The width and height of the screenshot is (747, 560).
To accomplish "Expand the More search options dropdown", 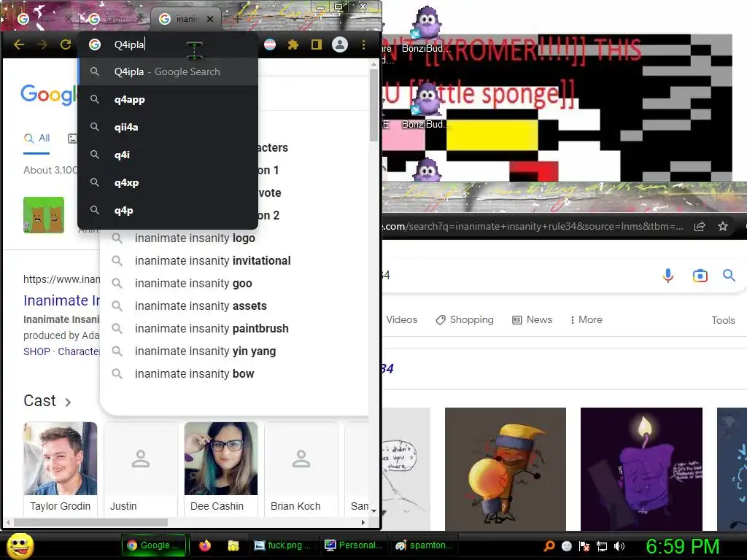I will [586, 320].
